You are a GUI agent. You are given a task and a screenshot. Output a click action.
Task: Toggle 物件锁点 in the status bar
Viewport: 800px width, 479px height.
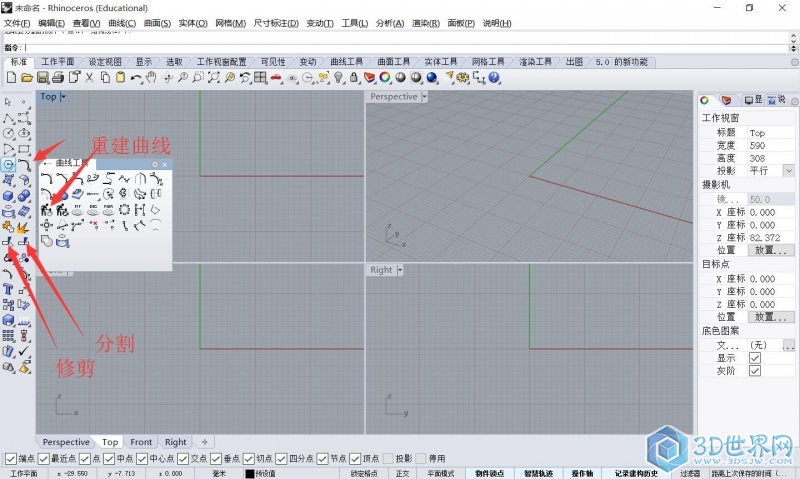coord(490,473)
